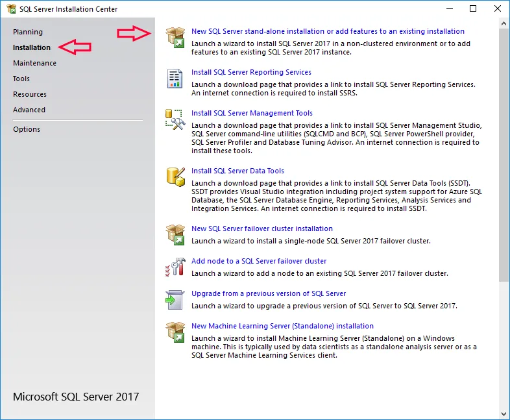Click Add node to a SQL Server failover cluster

(259, 261)
